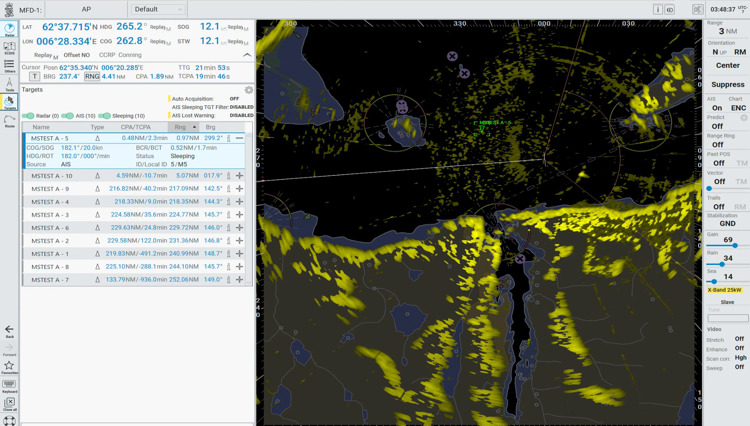
Task: Click the Close all icon
Action: point(9,403)
